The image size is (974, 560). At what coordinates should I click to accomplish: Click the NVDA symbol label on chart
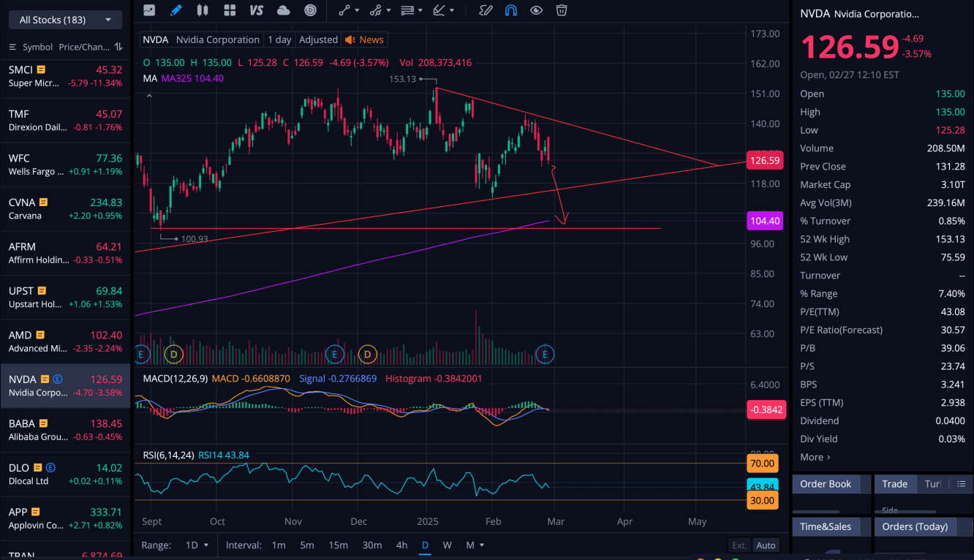coord(155,39)
